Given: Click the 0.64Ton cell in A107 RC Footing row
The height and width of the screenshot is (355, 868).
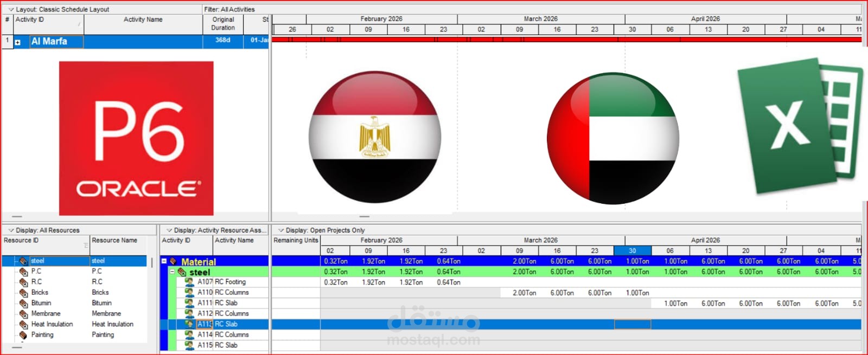Looking at the screenshot, I should coord(449,282).
